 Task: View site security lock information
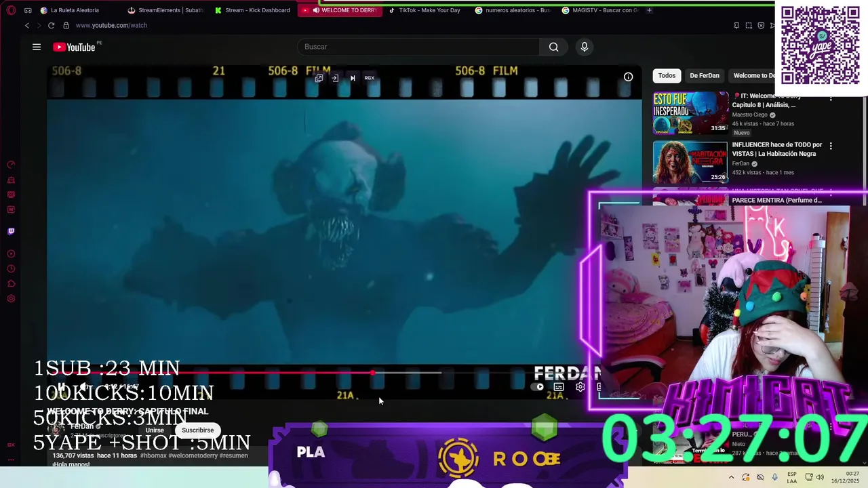(66, 25)
